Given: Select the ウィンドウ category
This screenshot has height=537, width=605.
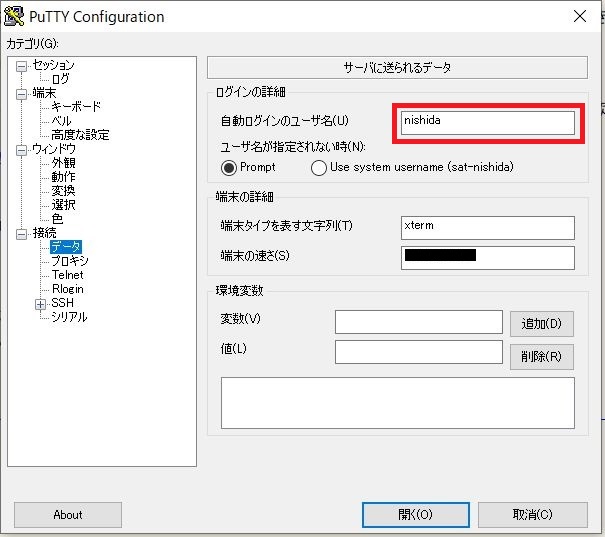Looking at the screenshot, I should click(x=54, y=149).
